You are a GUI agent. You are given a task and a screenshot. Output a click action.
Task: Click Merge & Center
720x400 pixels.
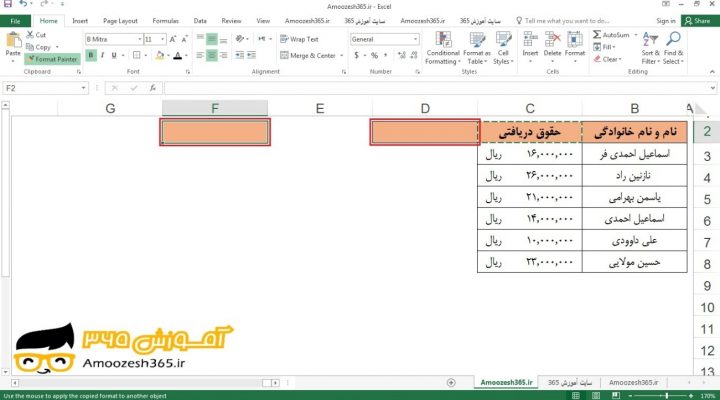point(308,55)
